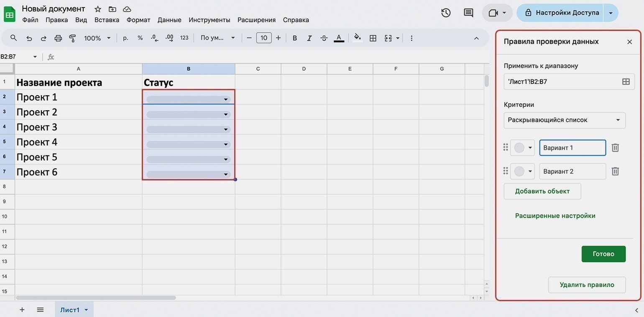Move document with the folder icon
This screenshot has height=317, width=644.
(112, 9)
